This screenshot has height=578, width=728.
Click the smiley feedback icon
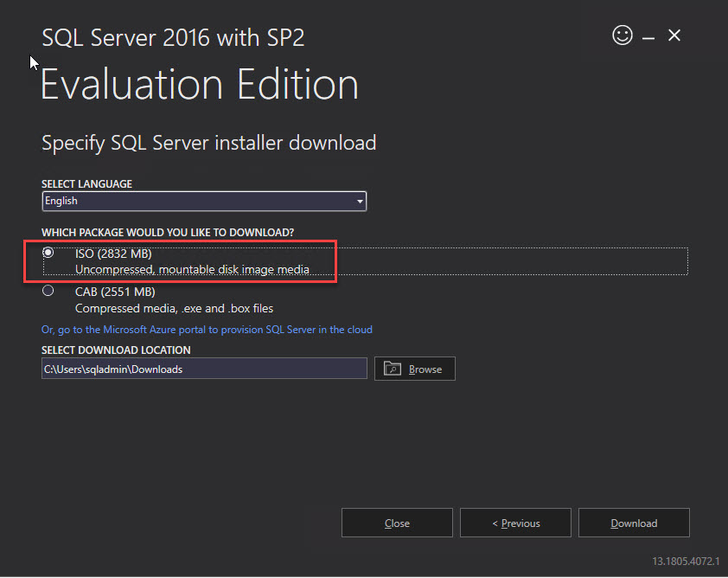tap(623, 35)
